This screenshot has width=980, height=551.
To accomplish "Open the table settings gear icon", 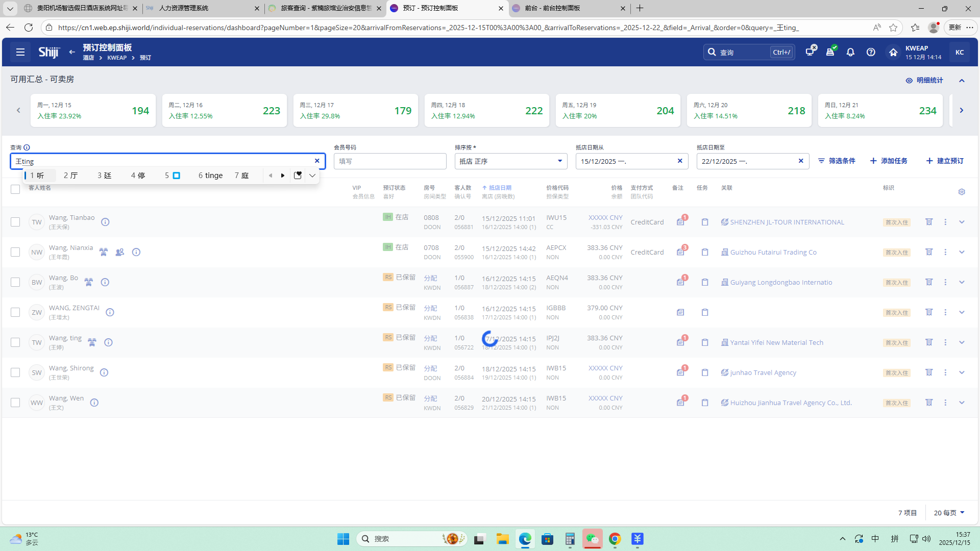I will pos(962,192).
